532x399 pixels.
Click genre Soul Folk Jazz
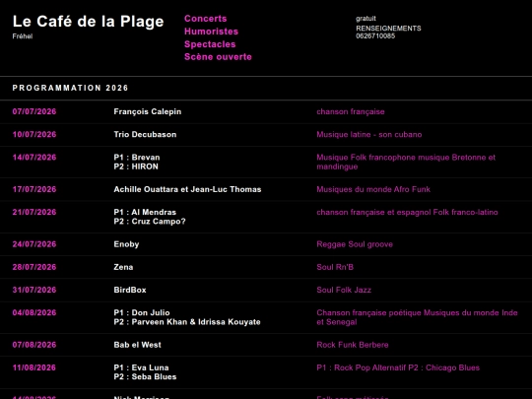point(344,290)
